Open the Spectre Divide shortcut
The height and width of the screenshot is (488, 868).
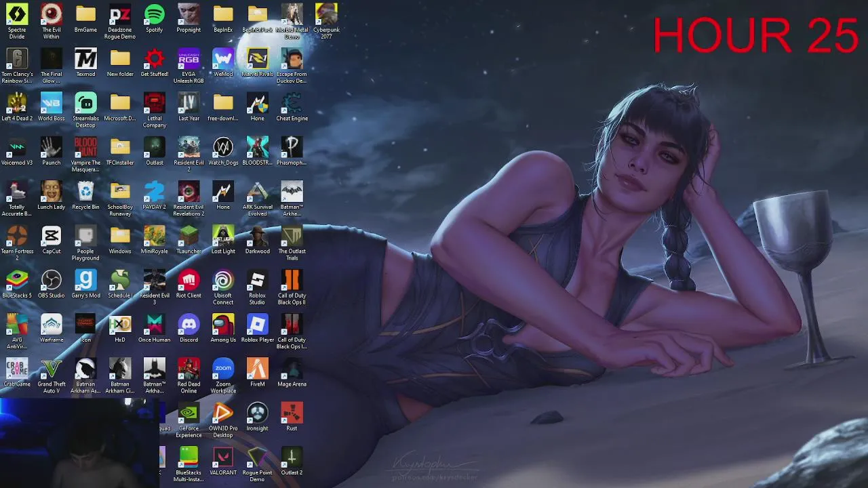point(17,14)
